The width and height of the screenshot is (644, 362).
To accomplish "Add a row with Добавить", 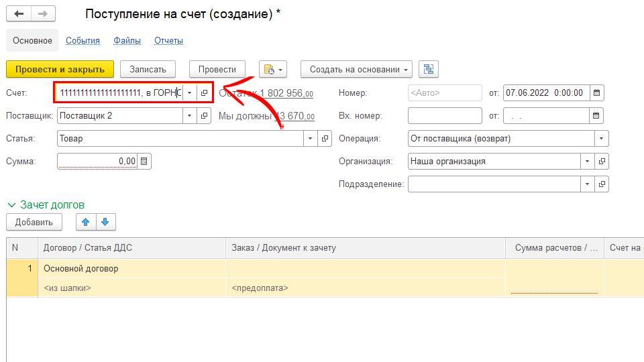I will (34, 222).
